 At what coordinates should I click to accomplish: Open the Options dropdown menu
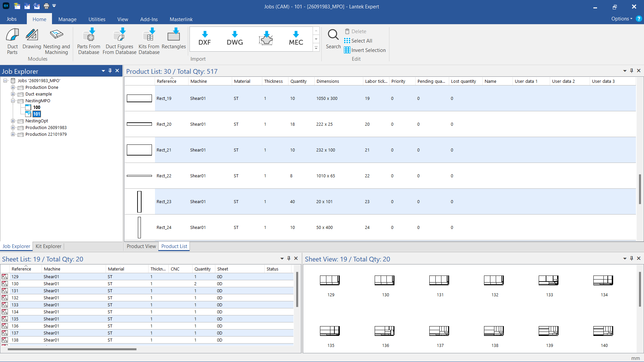[x=622, y=19]
